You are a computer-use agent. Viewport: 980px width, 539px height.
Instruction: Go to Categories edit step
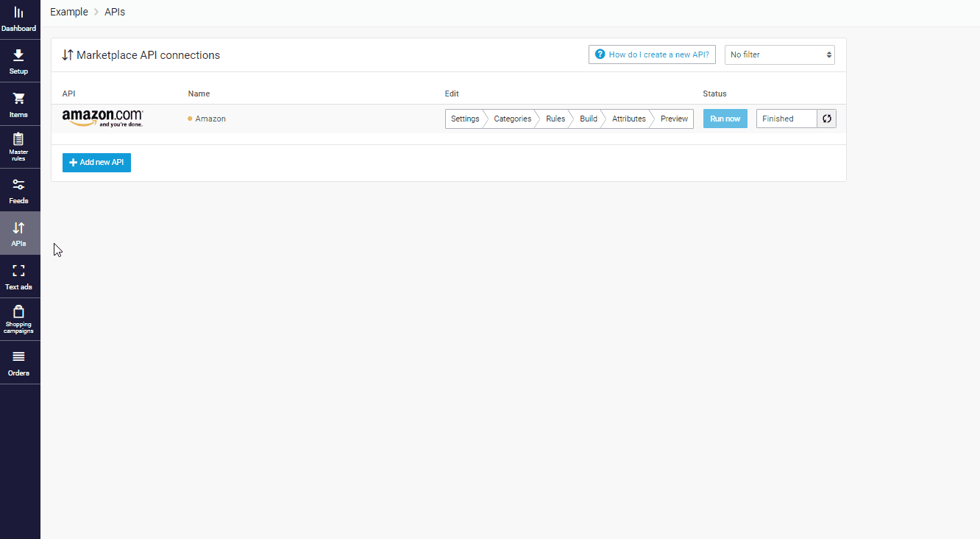click(x=512, y=119)
